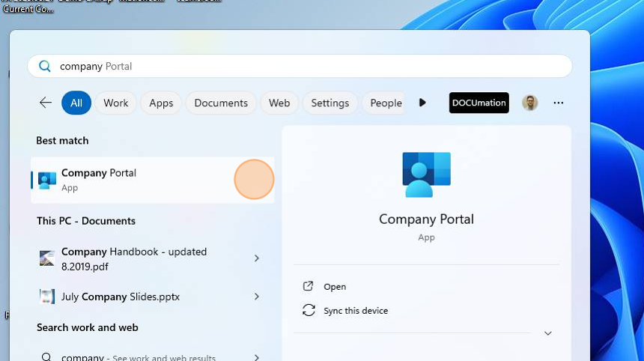Click the PDF thumbnail icon of Company Handbook
The height and width of the screenshot is (361, 644).
click(47, 258)
